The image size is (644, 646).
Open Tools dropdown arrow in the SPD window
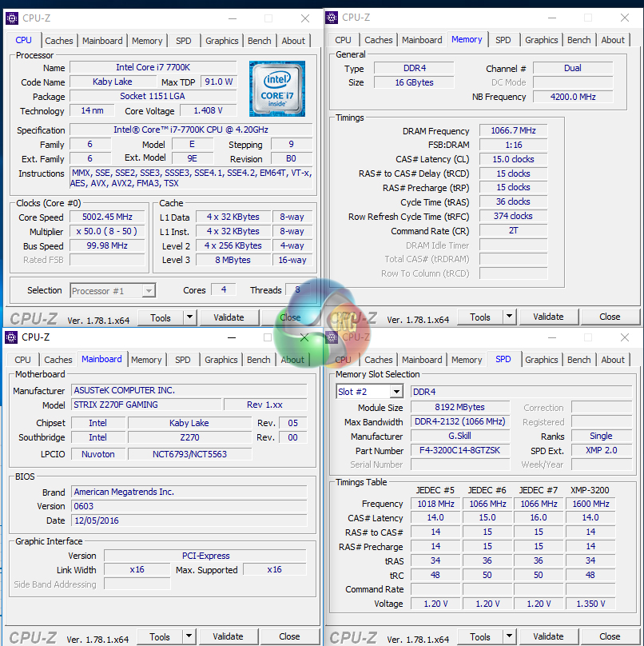point(509,636)
